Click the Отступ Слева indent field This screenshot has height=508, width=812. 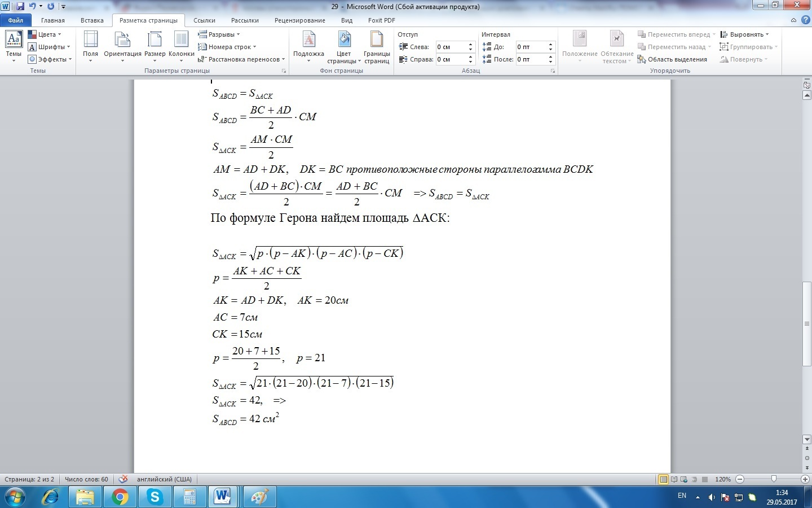[456, 47]
